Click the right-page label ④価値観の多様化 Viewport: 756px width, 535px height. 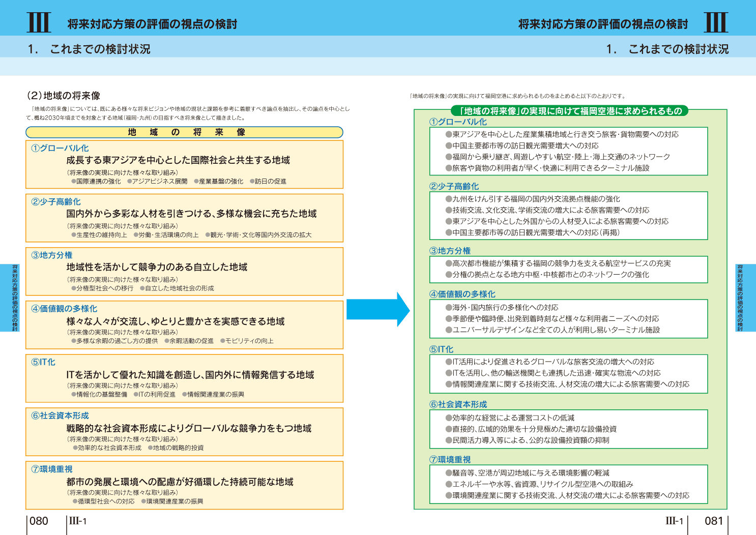coord(462,294)
